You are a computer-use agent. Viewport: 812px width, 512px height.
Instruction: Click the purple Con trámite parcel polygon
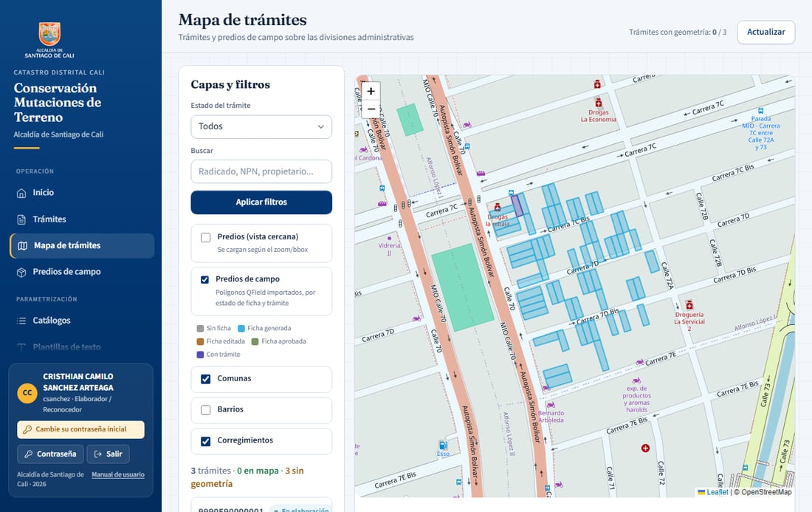(x=517, y=205)
